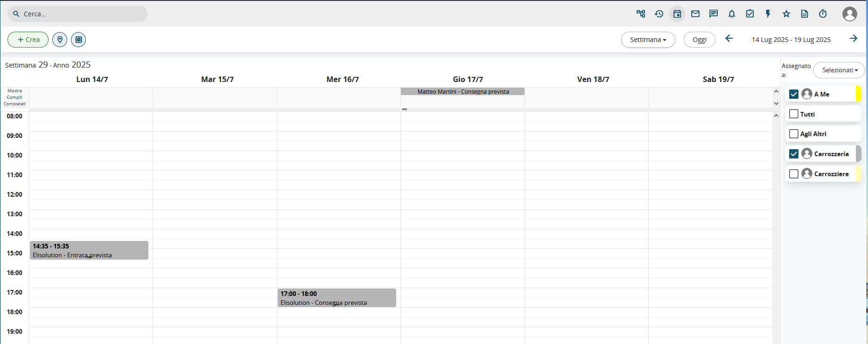Click the yellow color tag beside 'A Me'
The height and width of the screenshot is (344, 868).
click(x=858, y=94)
